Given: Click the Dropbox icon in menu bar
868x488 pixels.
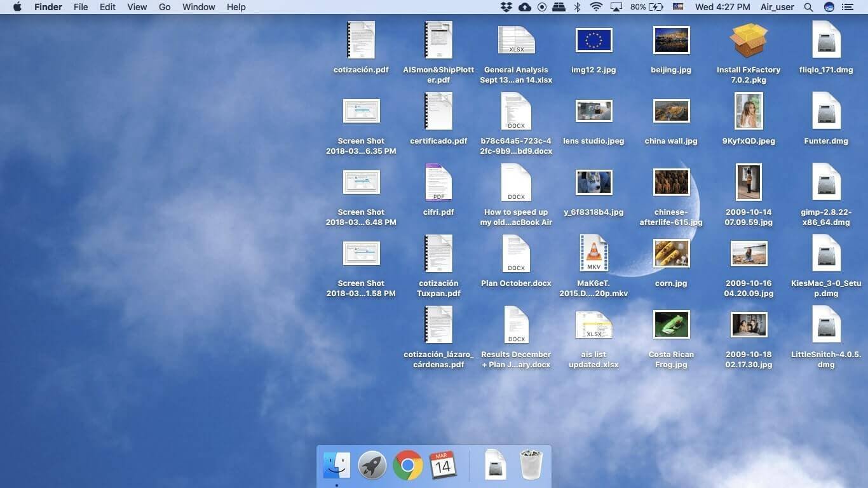Looking at the screenshot, I should [506, 7].
